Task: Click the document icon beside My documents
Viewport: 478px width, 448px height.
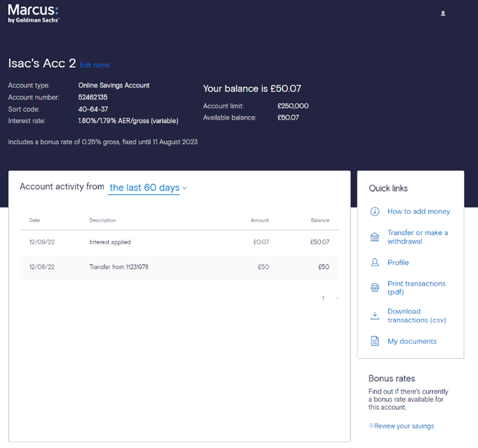Action: tap(375, 341)
